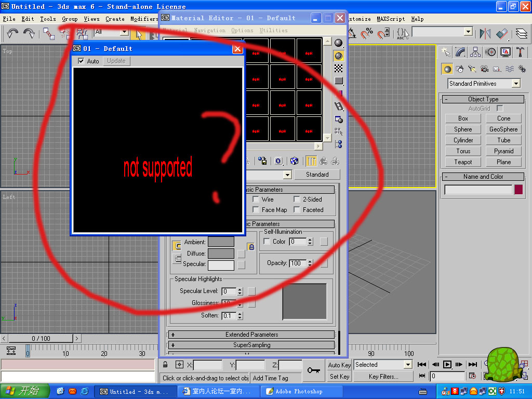
Task: Open the Layer Manager icon
Action: (522, 34)
